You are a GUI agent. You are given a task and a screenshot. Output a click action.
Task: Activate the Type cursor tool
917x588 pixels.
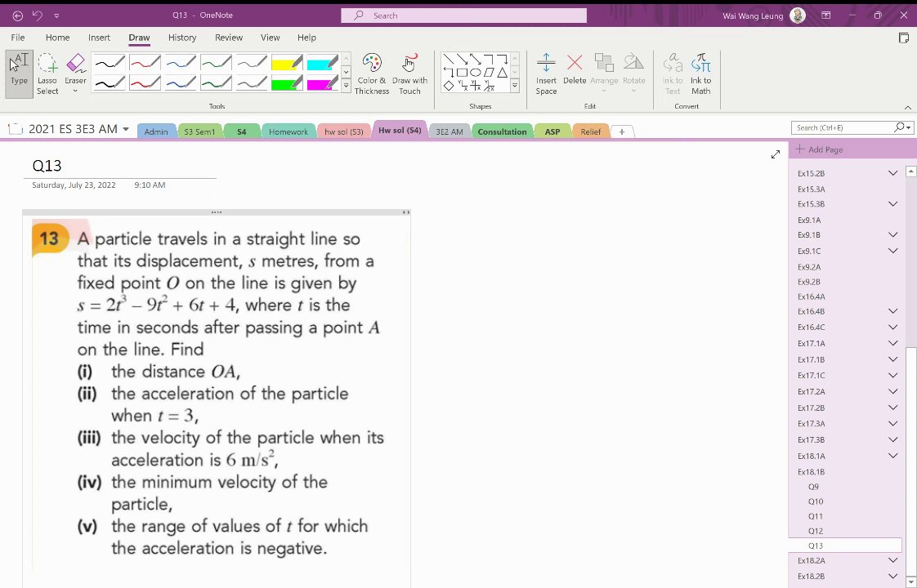(20, 73)
